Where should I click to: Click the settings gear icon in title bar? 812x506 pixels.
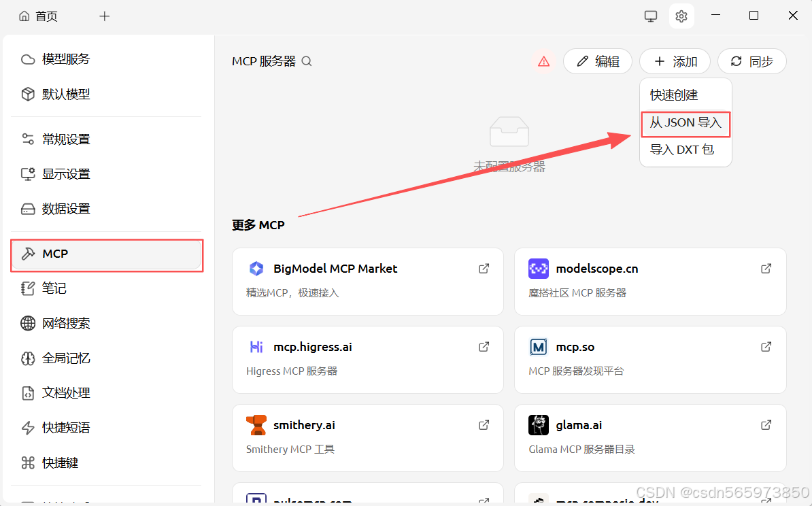[681, 16]
